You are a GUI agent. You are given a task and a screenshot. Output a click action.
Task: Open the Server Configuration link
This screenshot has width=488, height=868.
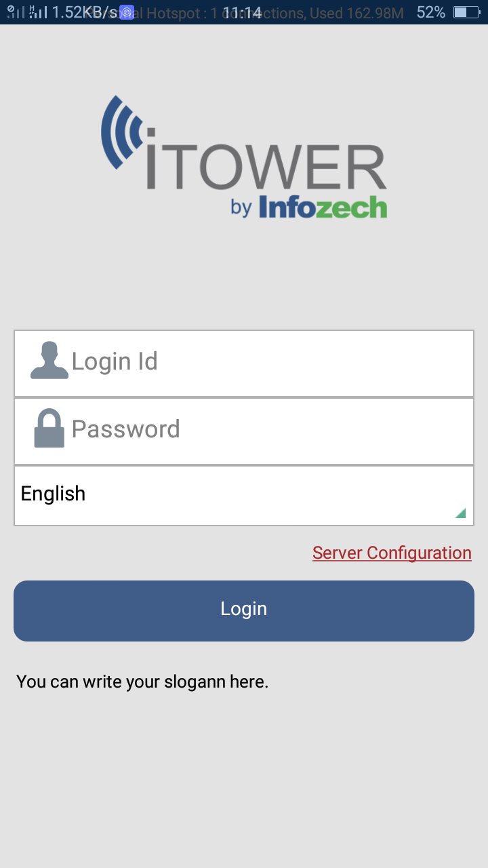pos(392,553)
